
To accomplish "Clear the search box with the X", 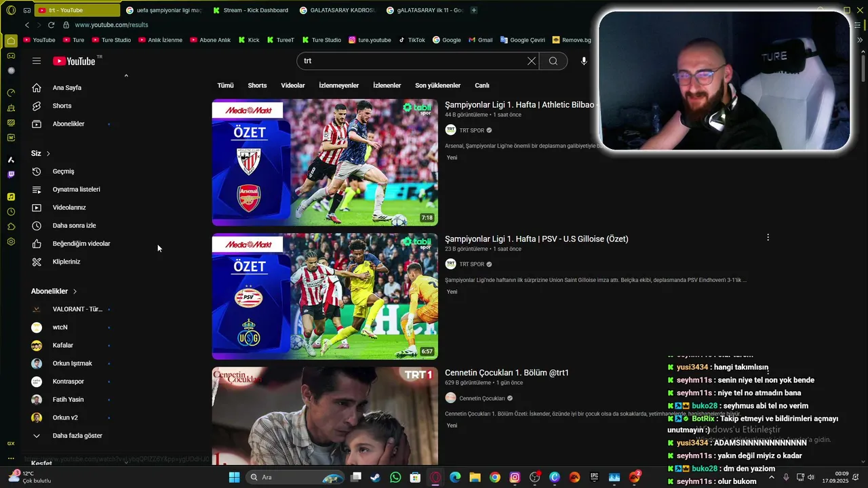I will click(532, 61).
